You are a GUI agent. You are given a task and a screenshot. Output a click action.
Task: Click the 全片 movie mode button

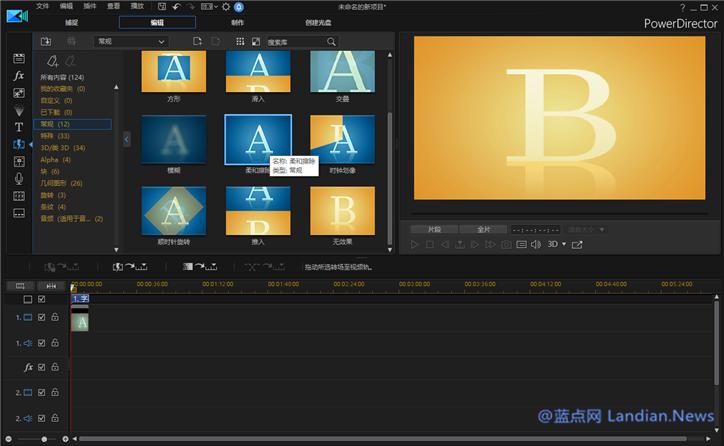pyautogui.click(x=484, y=229)
